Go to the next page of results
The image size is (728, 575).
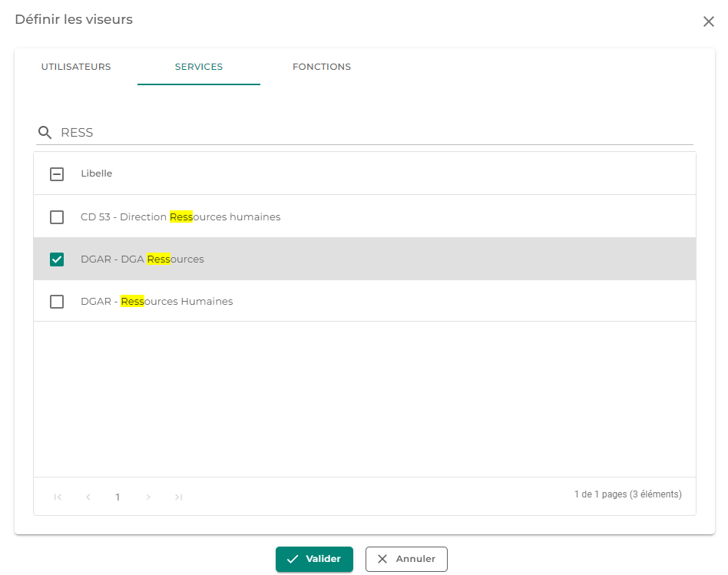coord(148,497)
